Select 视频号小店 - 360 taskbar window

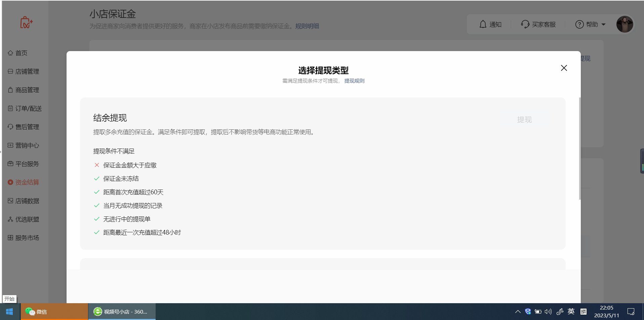pyautogui.click(x=122, y=312)
